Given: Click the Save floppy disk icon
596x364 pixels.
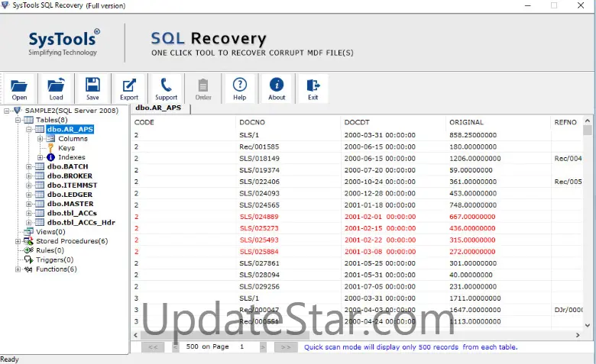Looking at the screenshot, I should pyautogui.click(x=92, y=85).
